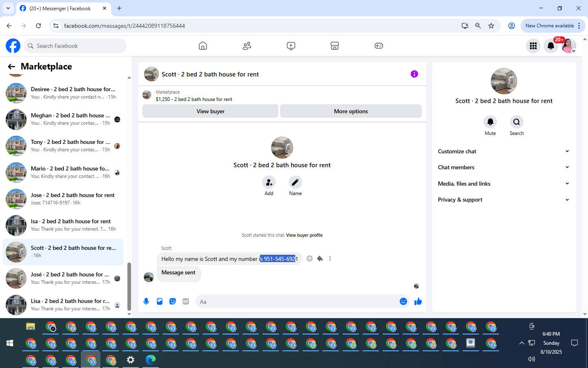Expand Chat members section
This screenshot has width=588, height=368.
(503, 167)
